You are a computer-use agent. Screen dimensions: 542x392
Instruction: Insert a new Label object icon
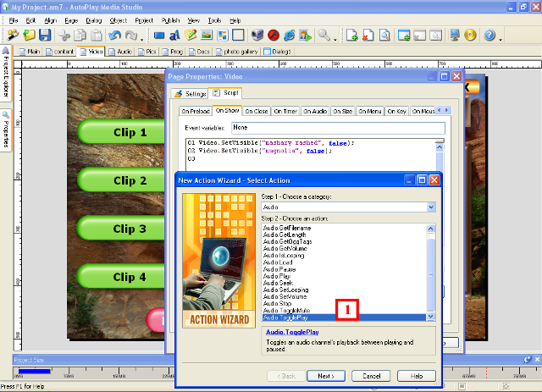click(x=174, y=36)
